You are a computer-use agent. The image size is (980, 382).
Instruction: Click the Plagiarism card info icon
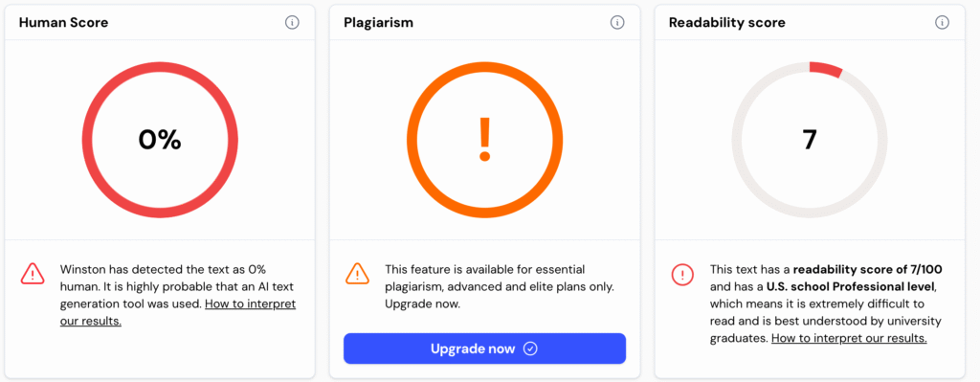tap(617, 23)
